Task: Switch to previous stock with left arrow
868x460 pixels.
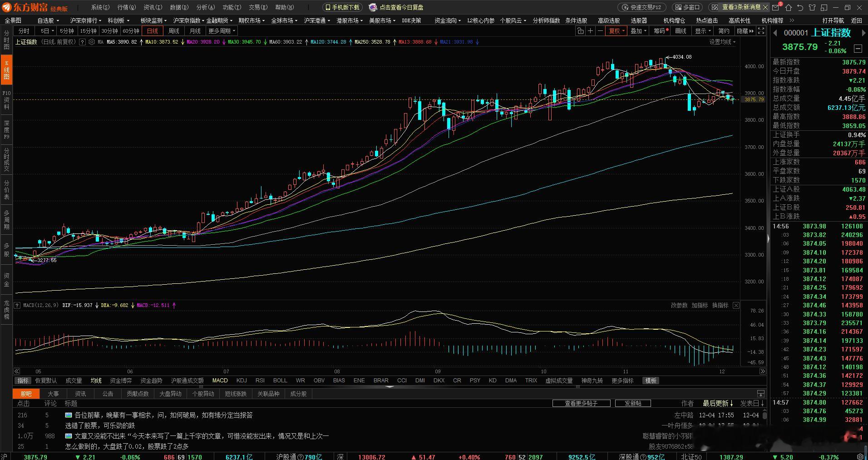Action: pyautogui.click(x=775, y=33)
